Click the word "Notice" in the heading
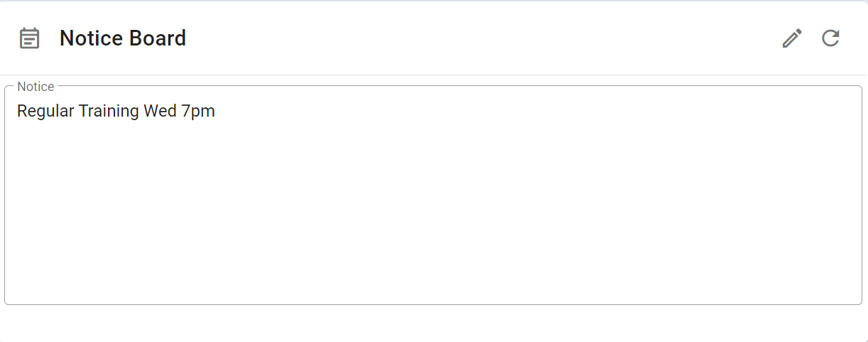Image resolution: width=868 pixels, height=342 pixels. point(89,38)
